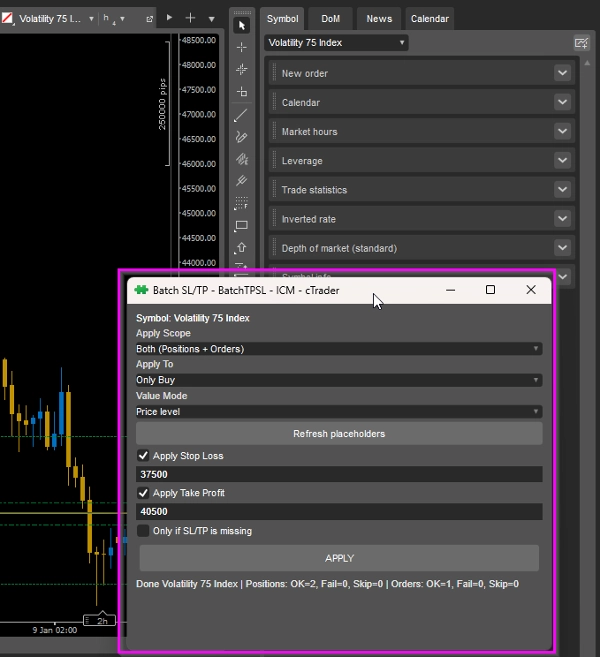The height and width of the screenshot is (657, 600).
Task: Choose the pencil freehand drawing tool
Action: (241, 136)
